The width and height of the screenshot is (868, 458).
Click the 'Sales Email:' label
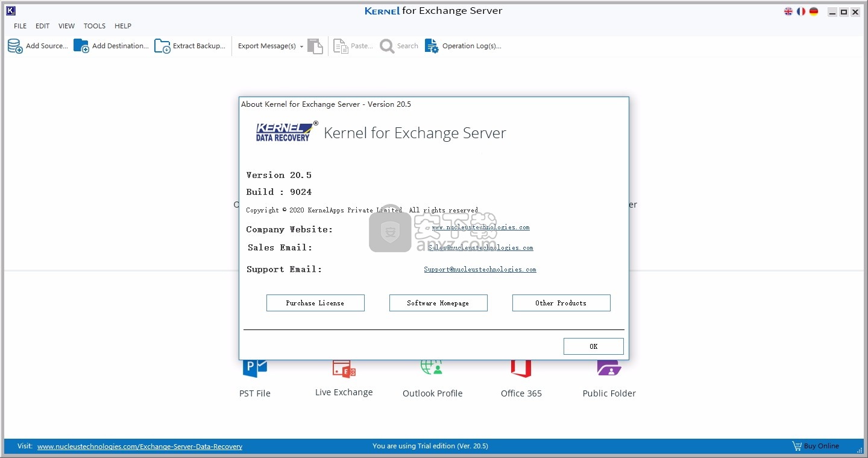pos(280,247)
